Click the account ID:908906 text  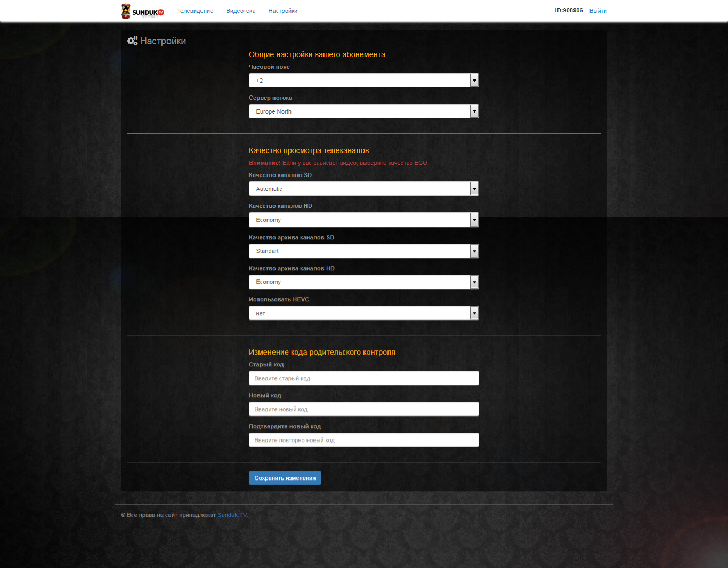click(569, 11)
